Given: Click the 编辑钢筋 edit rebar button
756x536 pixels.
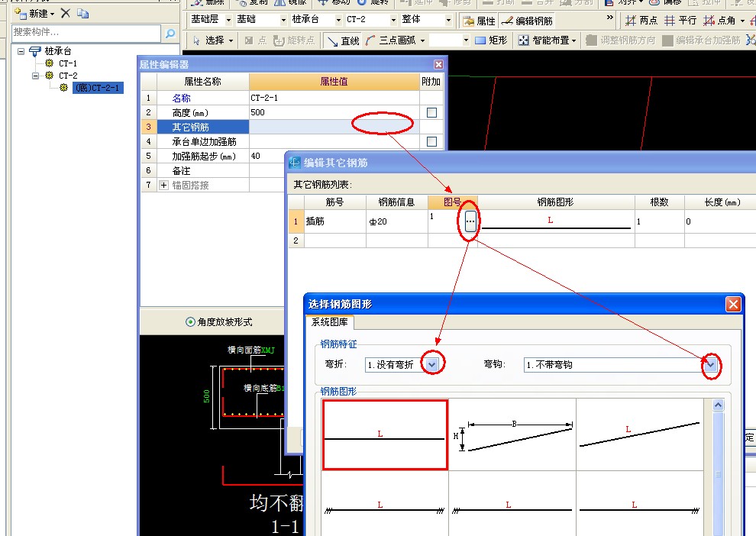Looking at the screenshot, I should click(527, 21).
